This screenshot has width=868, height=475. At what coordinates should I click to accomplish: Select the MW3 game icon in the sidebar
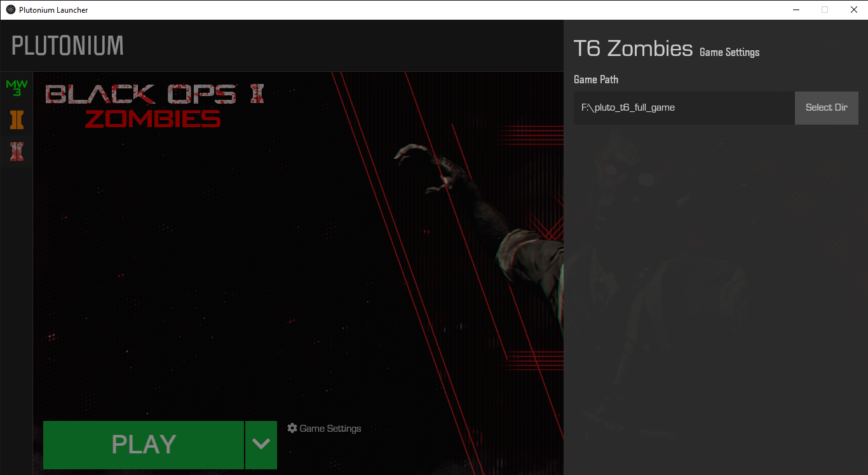17,88
